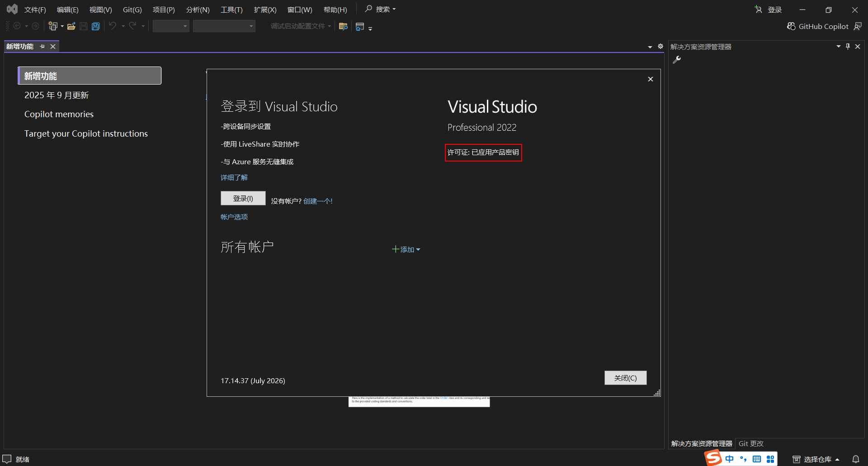This screenshot has width=868, height=466.
Task: Click 登录 in the title bar
Action: 775,10
